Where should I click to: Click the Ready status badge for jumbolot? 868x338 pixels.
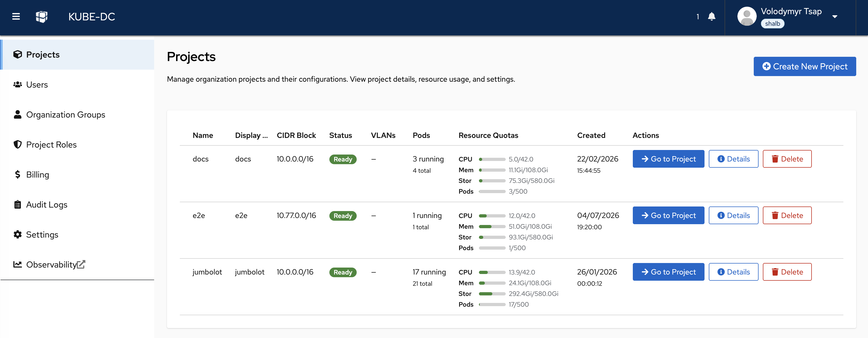[x=343, y=272]
